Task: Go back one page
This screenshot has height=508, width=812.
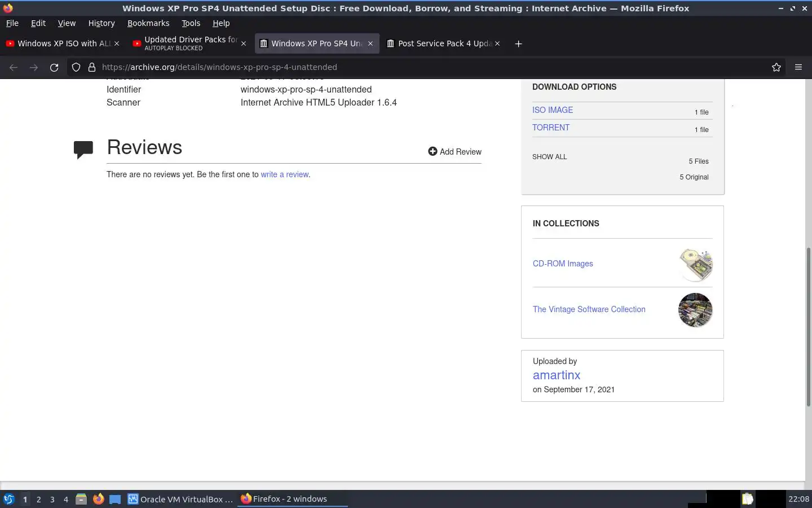Action: point(14,67)
